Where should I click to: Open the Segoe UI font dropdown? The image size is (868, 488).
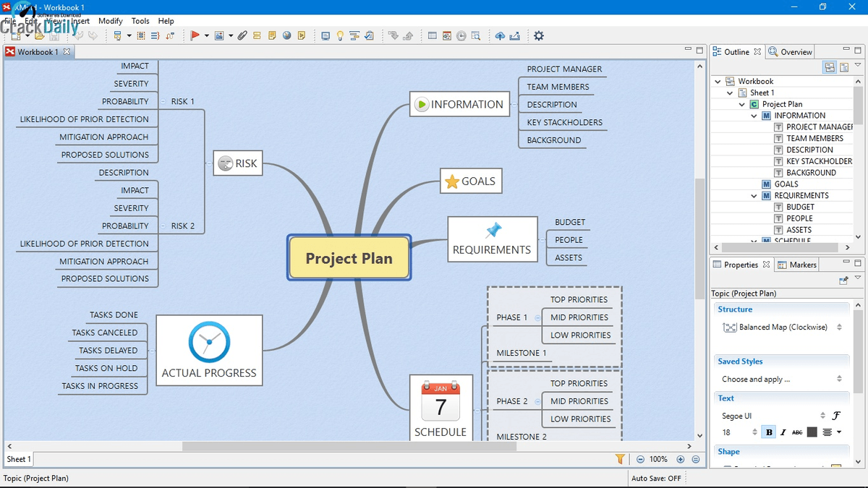tap(773, 416)
